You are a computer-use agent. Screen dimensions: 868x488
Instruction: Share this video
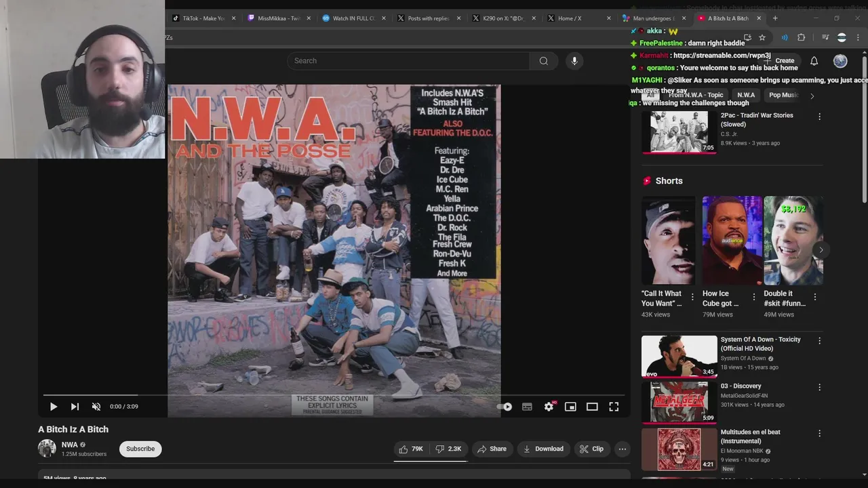point(492,449)
